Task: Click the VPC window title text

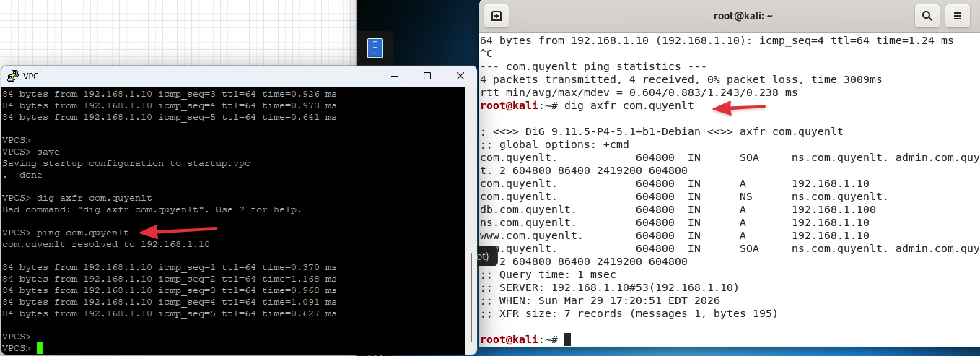Action: (31, 77)
